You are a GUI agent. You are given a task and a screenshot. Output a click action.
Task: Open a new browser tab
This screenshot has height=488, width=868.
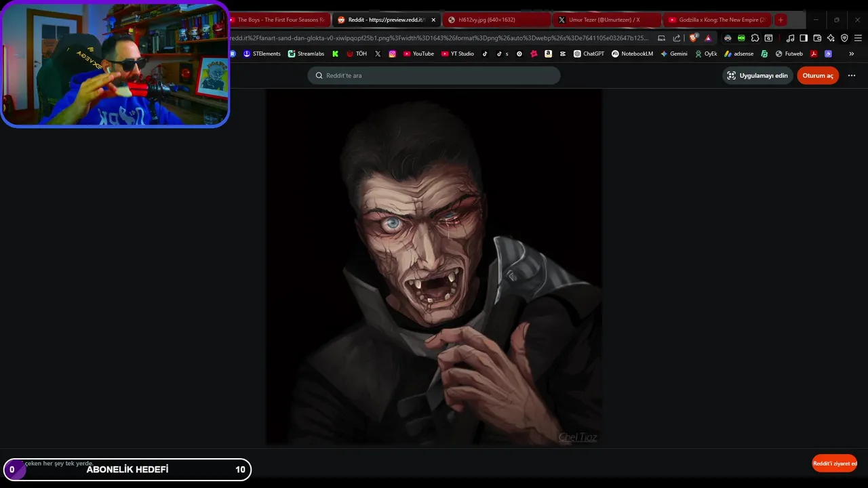pyautogui.click(x=781, y=20)
